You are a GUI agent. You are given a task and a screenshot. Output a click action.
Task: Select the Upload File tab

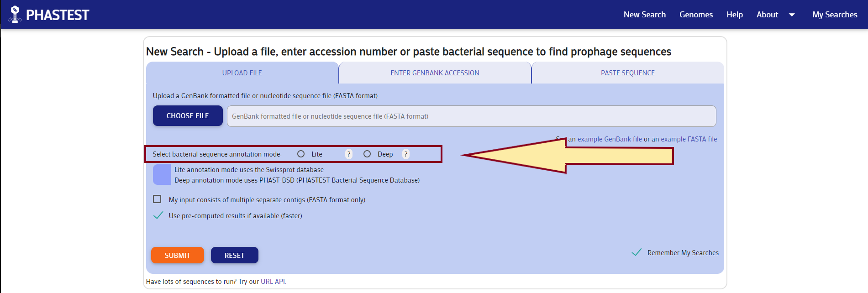coord(242,73)
